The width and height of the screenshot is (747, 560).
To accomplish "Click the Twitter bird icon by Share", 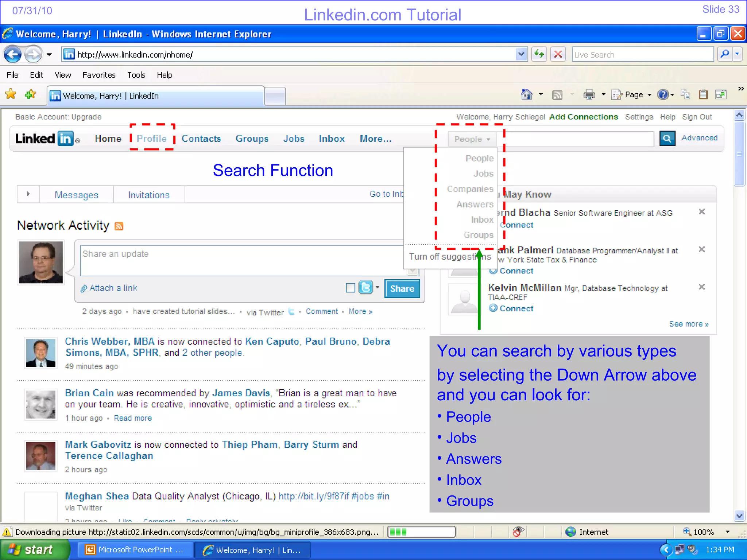I will point(365,287).
